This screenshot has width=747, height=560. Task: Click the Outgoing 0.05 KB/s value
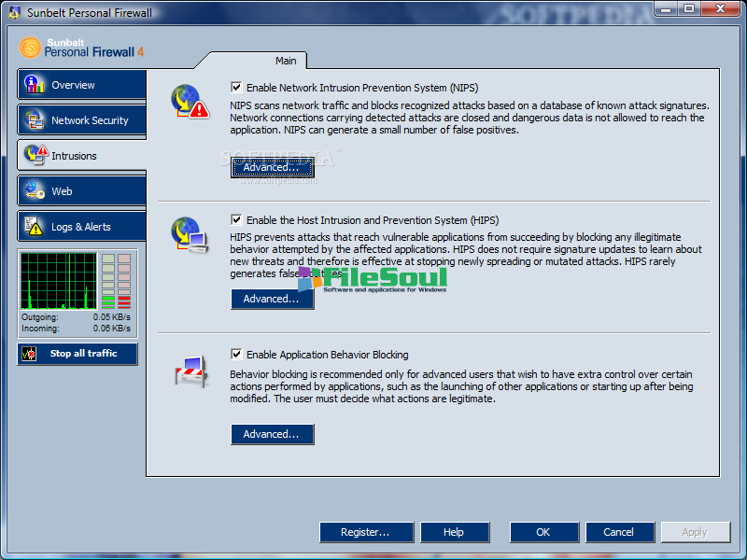(111, 317)
